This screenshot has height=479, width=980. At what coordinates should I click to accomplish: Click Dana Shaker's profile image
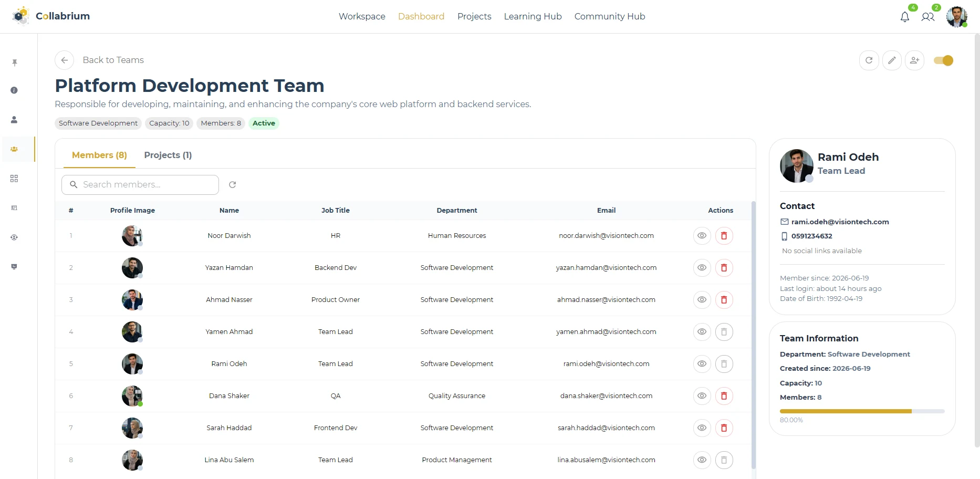pyautogui.click(x=132, y=396)
